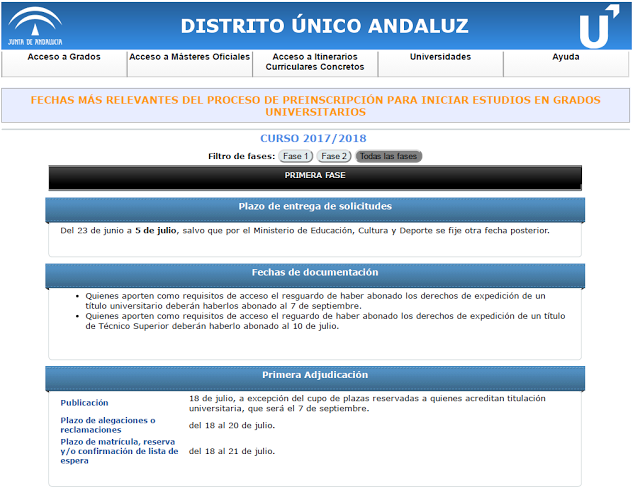Filter by Fase 1
640x488 pixels.
click(x=296, y=157)
